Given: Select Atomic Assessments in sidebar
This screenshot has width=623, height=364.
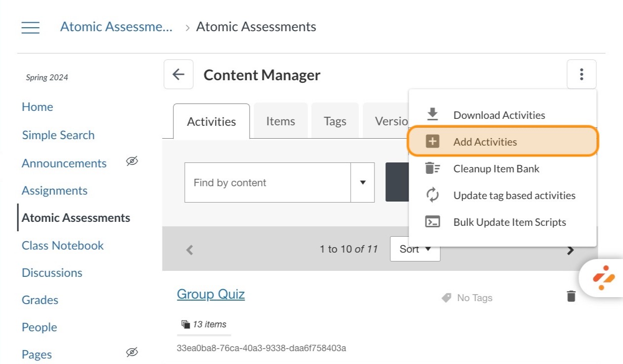Looking at the screenshot, I should point(76,218).
